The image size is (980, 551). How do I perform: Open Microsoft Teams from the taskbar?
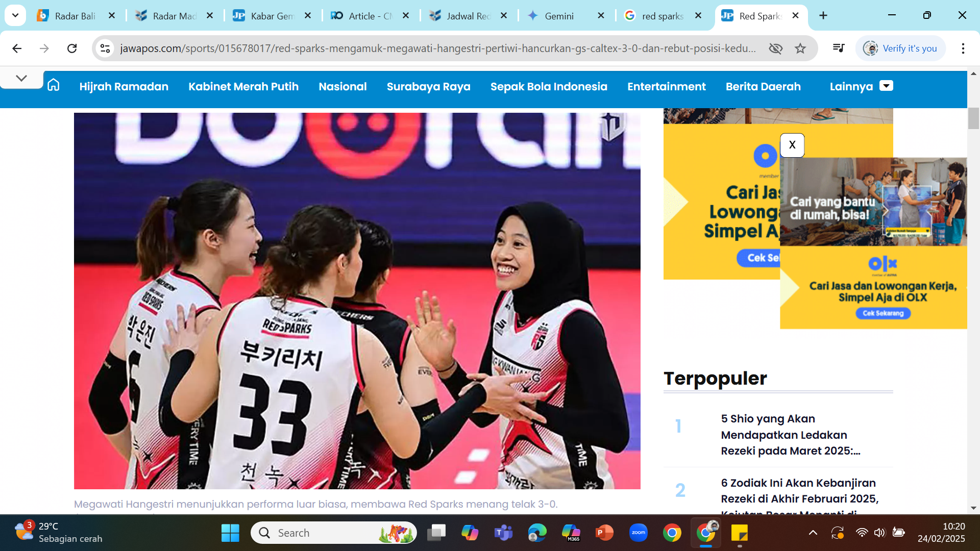pos(504,533)
